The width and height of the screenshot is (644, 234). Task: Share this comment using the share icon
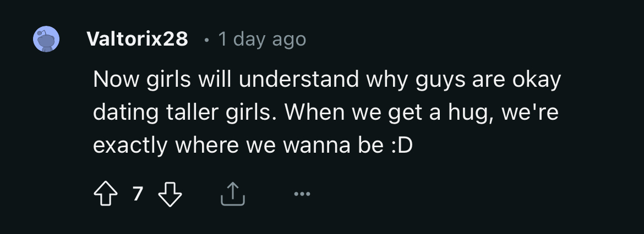click(x=232, y=194)
